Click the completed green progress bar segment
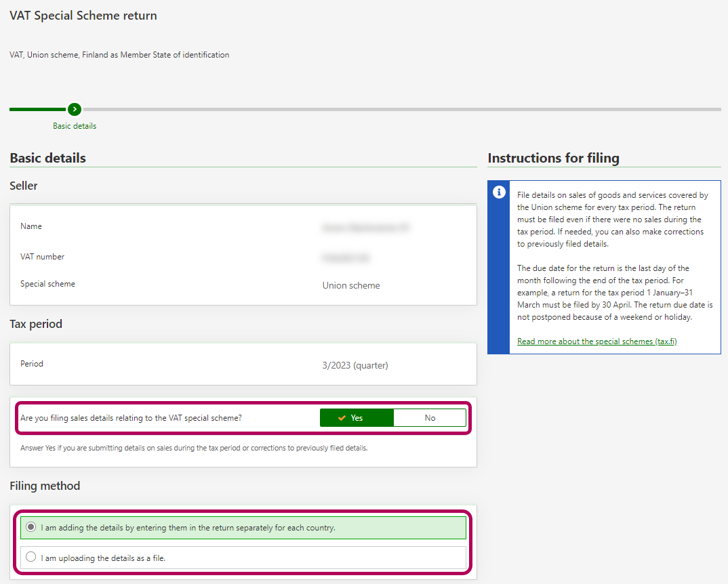 click(37, 109)
